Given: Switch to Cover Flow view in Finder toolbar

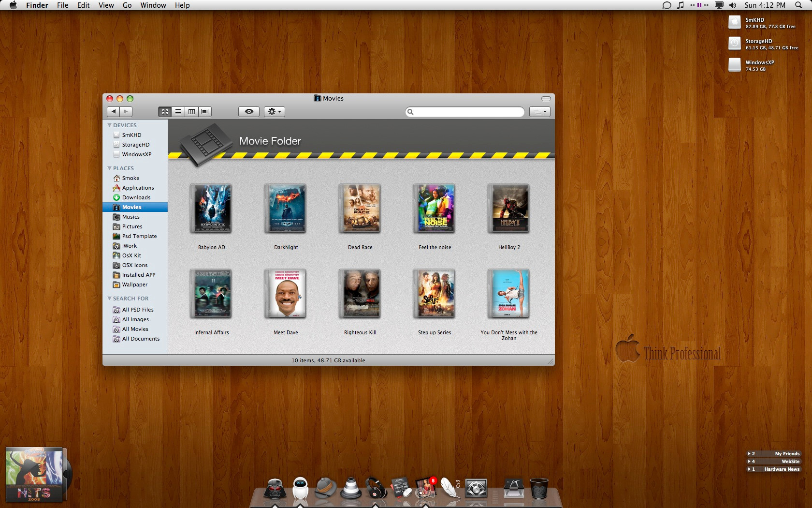Looking at the screenshot, I should (205, 111).
